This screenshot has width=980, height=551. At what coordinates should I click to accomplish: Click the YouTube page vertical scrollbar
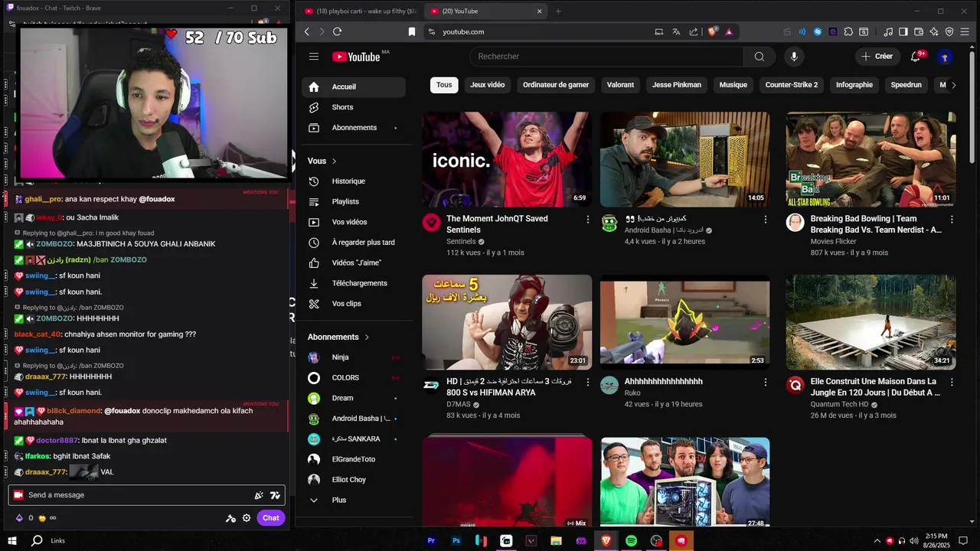[x=973, y=107]
